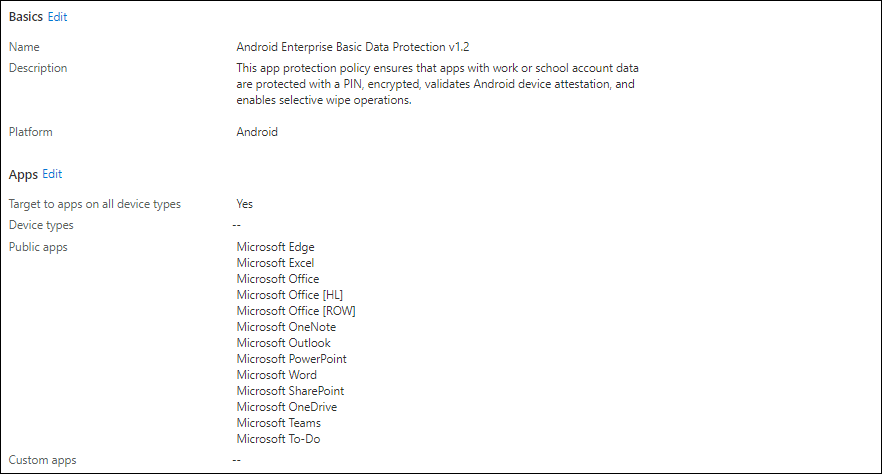The width and height of the screenshot is (882, 474).
Task: Select Microsoft Outlook in the app list
Action: tap(284, 343)
